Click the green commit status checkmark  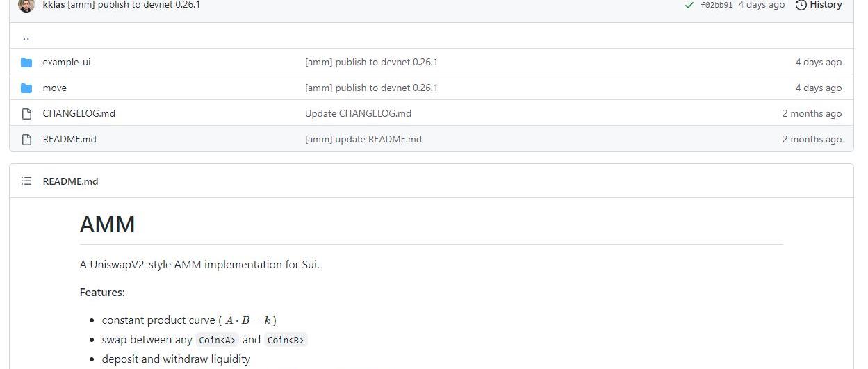click(689, 5)
